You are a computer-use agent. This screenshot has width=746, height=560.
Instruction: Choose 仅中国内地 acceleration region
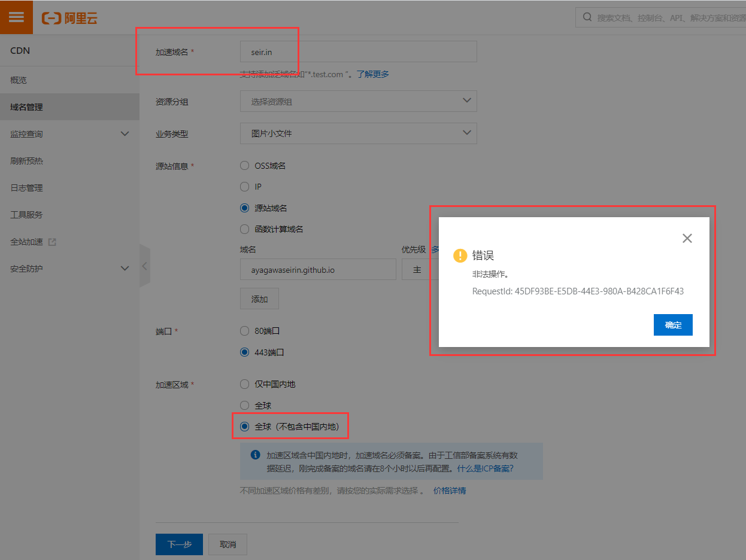(244, 384)
